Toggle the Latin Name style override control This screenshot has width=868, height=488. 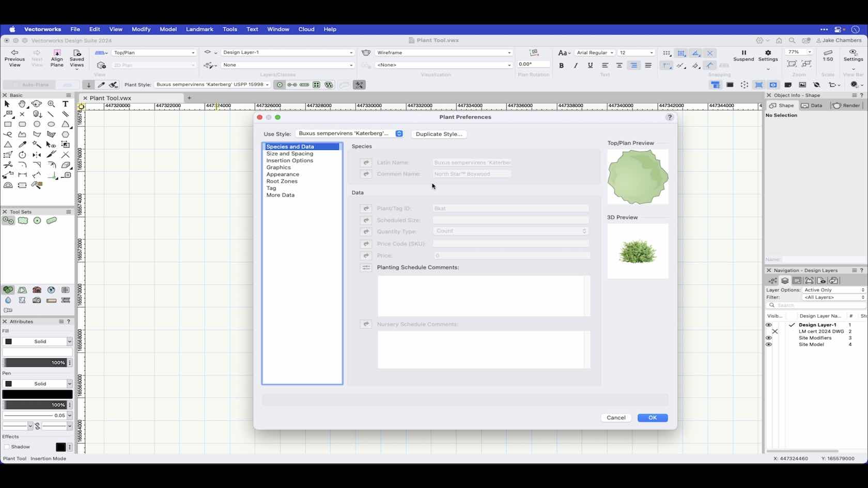[366, 162]
